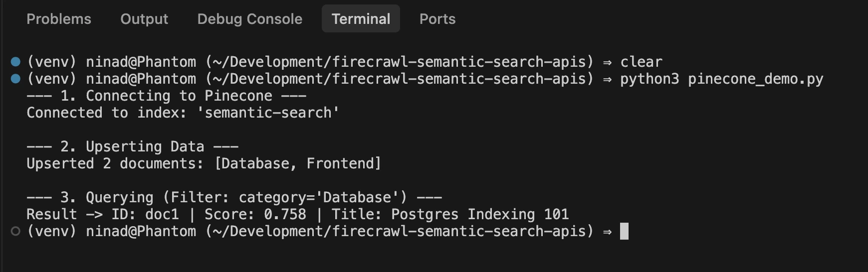Viewport: 868px width, 272px height.
Task: Click the directory path in the last prompt
Action: [x=400, y=231]
